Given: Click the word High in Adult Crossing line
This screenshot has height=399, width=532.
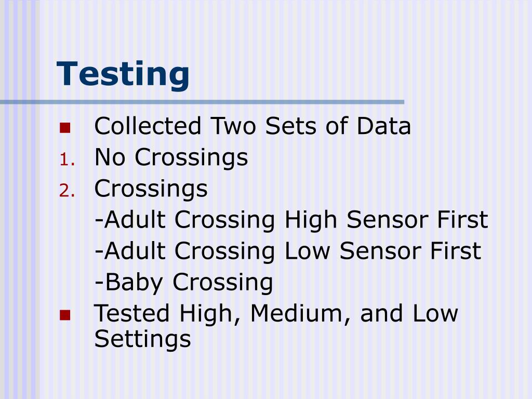Looking at the screenshot, I should (311, 220).
